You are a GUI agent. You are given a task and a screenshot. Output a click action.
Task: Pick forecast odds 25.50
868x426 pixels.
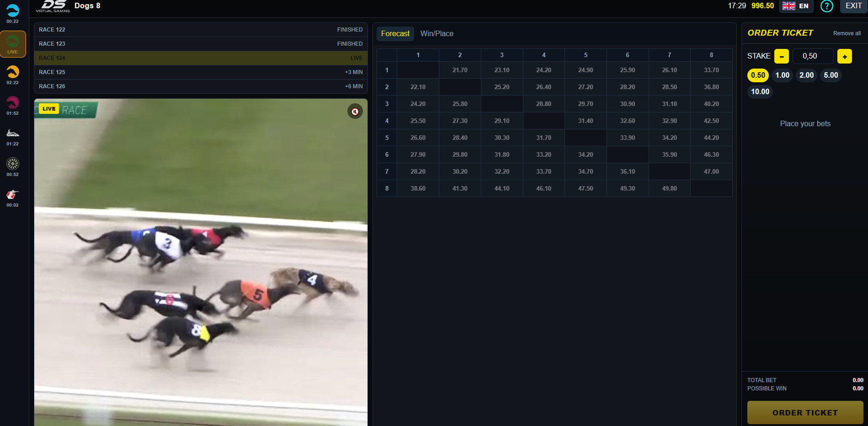tap(418, 121)
